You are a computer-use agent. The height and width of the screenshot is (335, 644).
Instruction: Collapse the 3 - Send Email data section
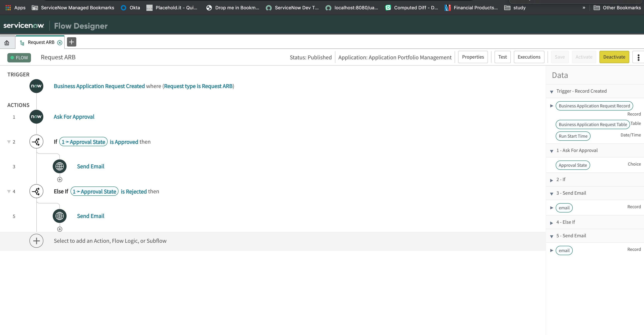551,193
